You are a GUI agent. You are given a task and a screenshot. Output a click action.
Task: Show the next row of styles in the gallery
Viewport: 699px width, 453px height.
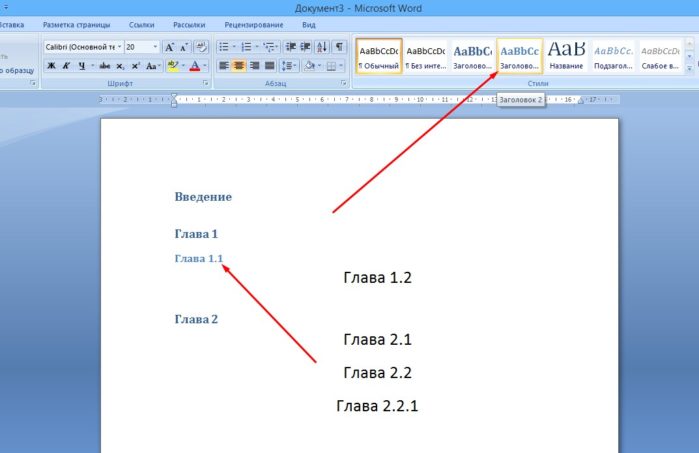[x=690, y=56]
